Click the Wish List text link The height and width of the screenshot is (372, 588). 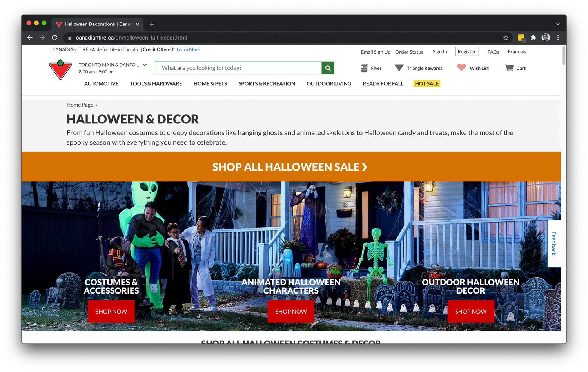click(x=479, y=68)
